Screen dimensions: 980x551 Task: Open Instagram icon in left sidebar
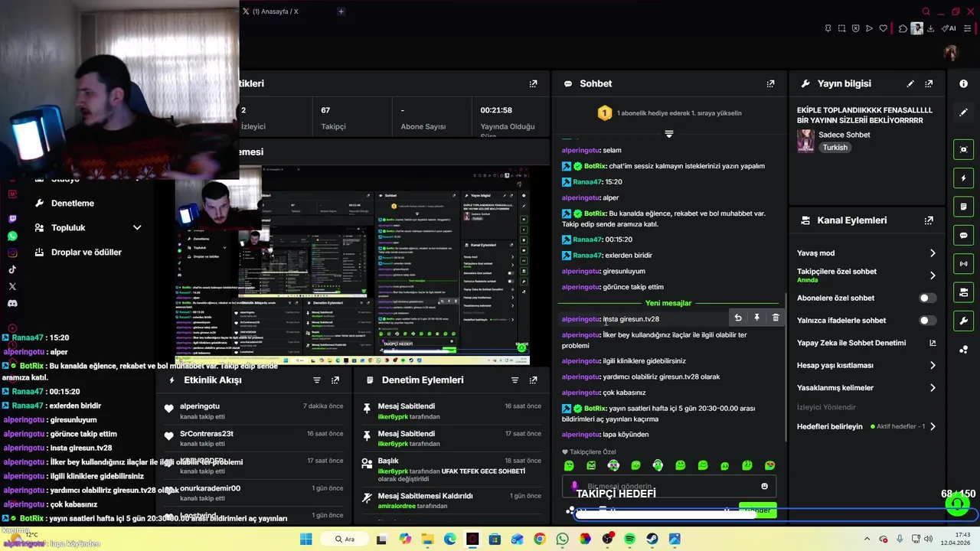pos(12,253)
